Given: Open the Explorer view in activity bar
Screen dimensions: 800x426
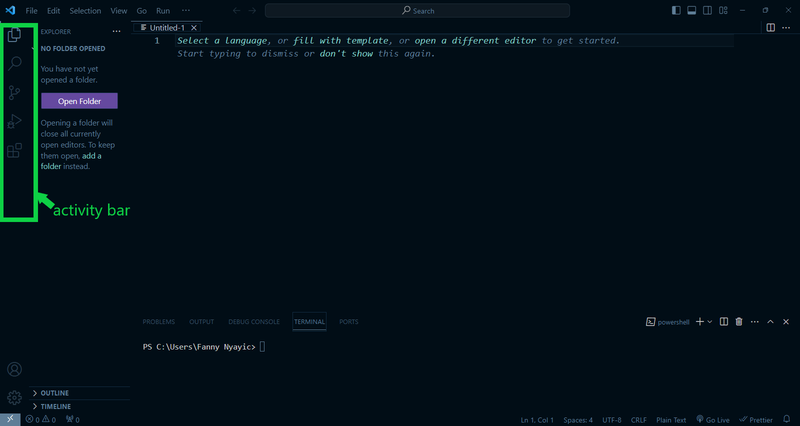Looking at the screenshot, I should tap(14, 35).
